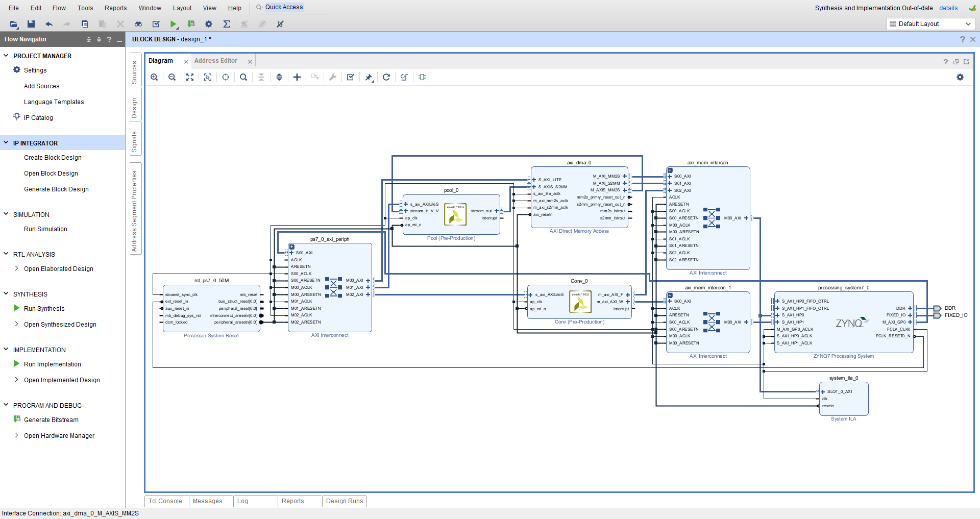Switch to the Address Editor tab
Image resolution: width=980 pixels, height=519 pixels.
point(216,61)
